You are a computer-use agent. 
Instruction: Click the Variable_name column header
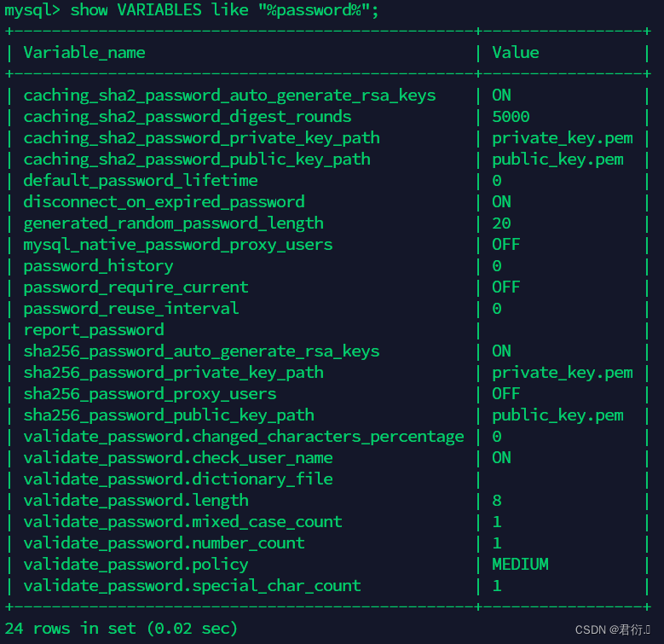coord(84,53)
